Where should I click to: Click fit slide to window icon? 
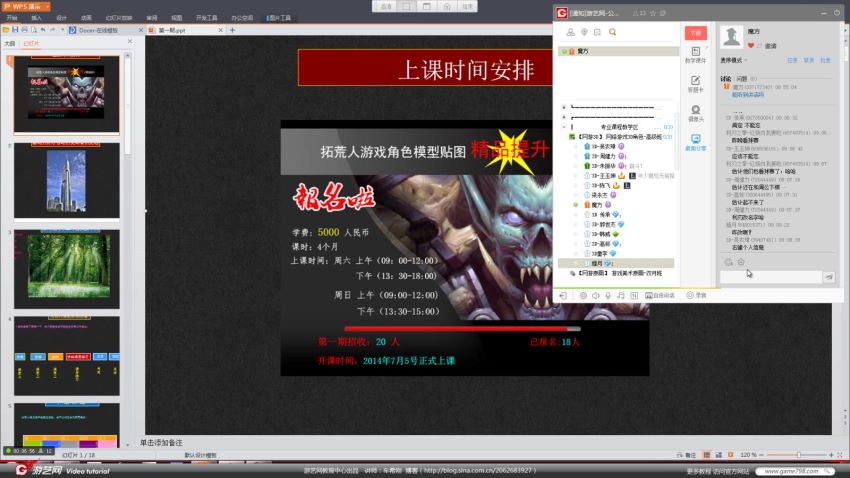840,455
